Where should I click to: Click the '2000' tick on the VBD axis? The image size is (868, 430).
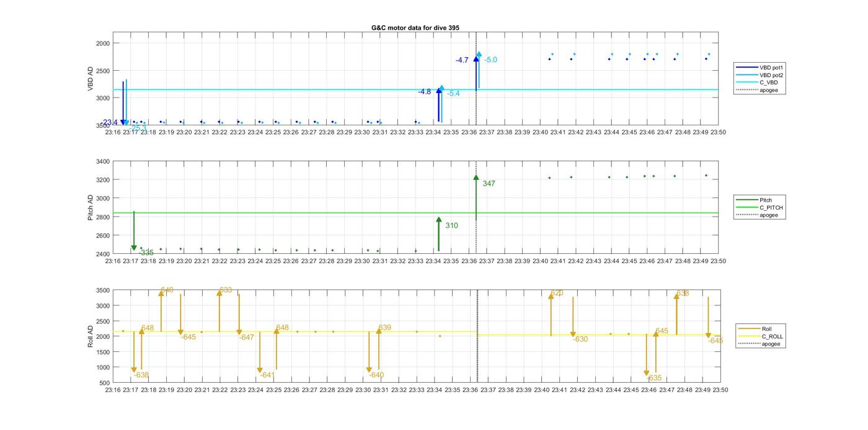click(103, 43)
